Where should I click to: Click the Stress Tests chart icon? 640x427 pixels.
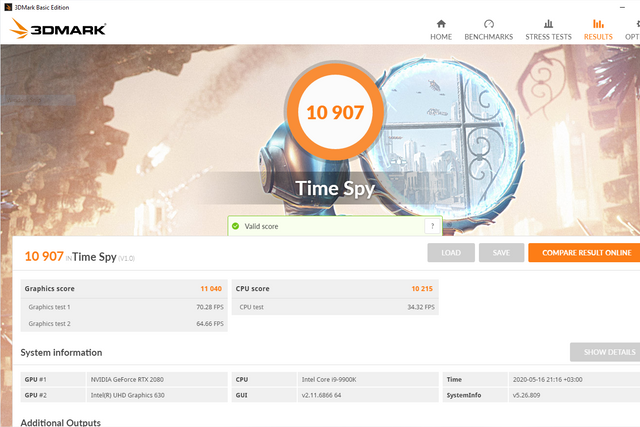pos(548,24)
